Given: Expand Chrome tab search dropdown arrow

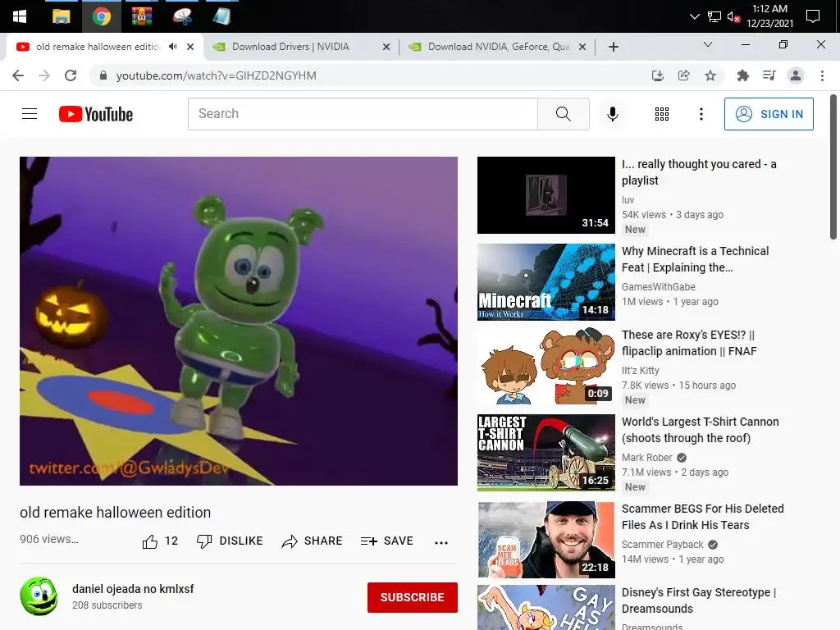Looking at the screenshot, I should point(708,44).
